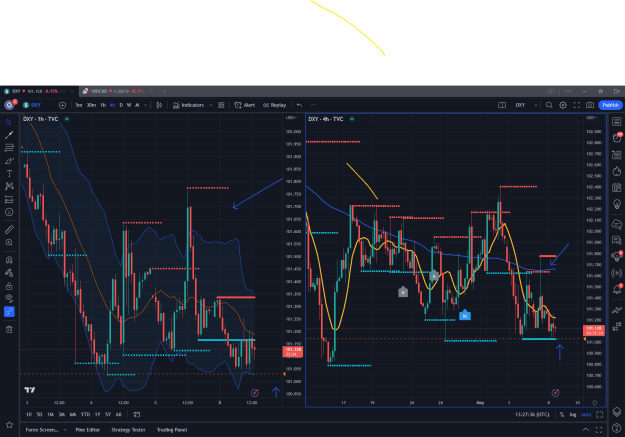Image resolution: width=625 pixels, height=437 pixels.
Task: Start bar Replay mode
Action: (x=274, y=105)
